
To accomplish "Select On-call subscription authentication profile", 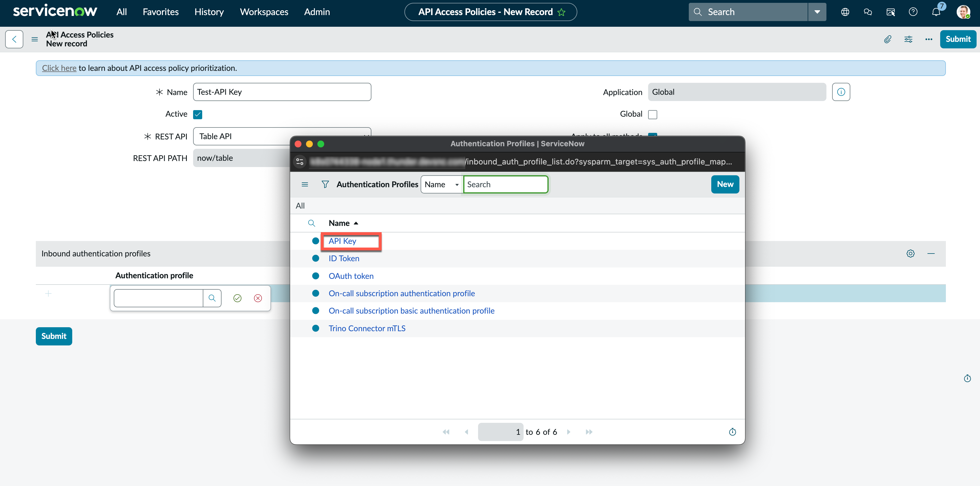I will 402,293.
